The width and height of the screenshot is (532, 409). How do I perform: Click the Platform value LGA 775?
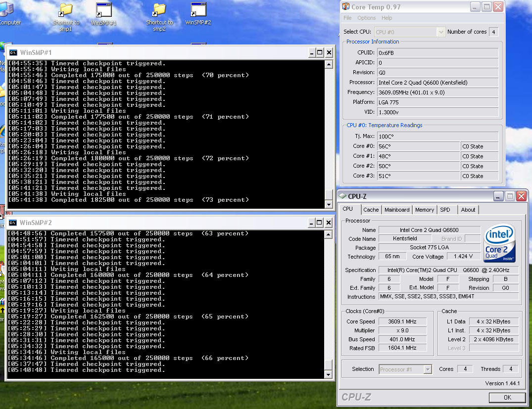(x=437, y=102)
